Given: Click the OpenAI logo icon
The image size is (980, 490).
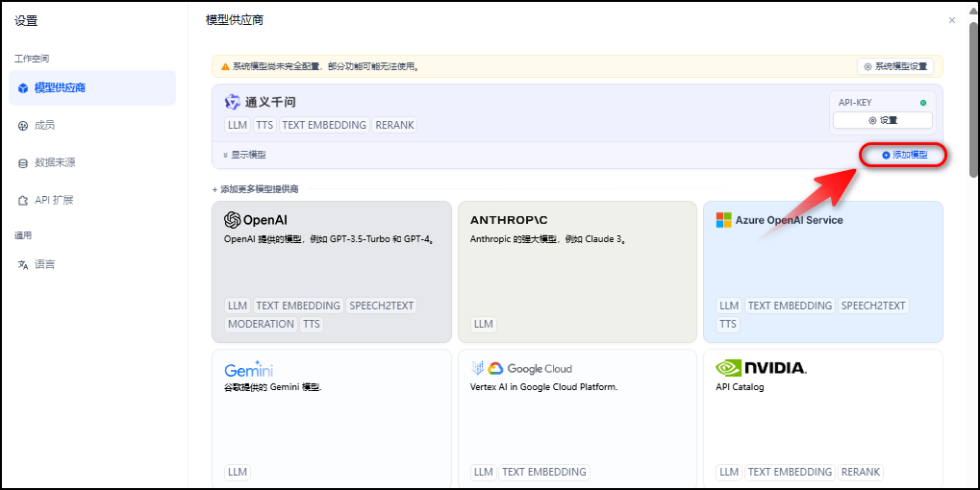Looking at the screenshot, I should click(233, 220).
